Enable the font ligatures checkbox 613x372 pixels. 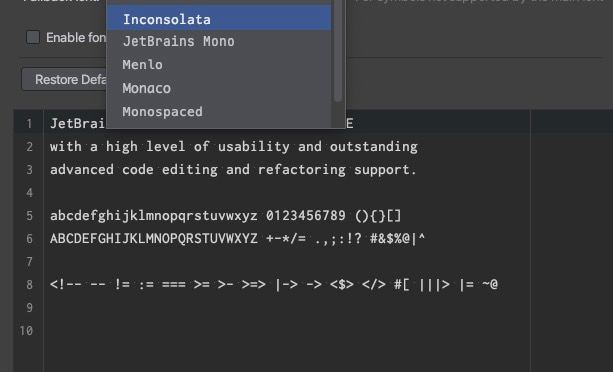coord(33,38)
